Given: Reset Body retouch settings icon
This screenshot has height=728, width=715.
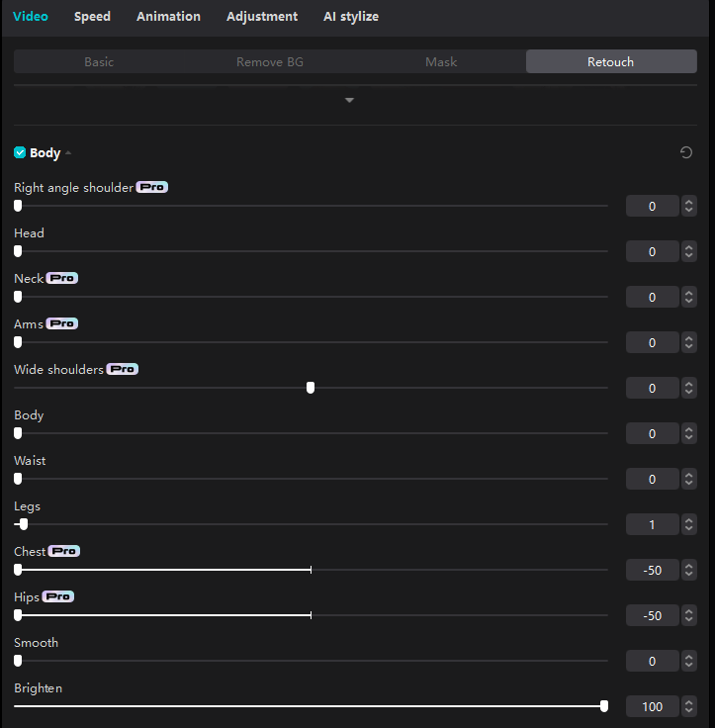Looking at the screenshot, I should [x=685, y=152].
